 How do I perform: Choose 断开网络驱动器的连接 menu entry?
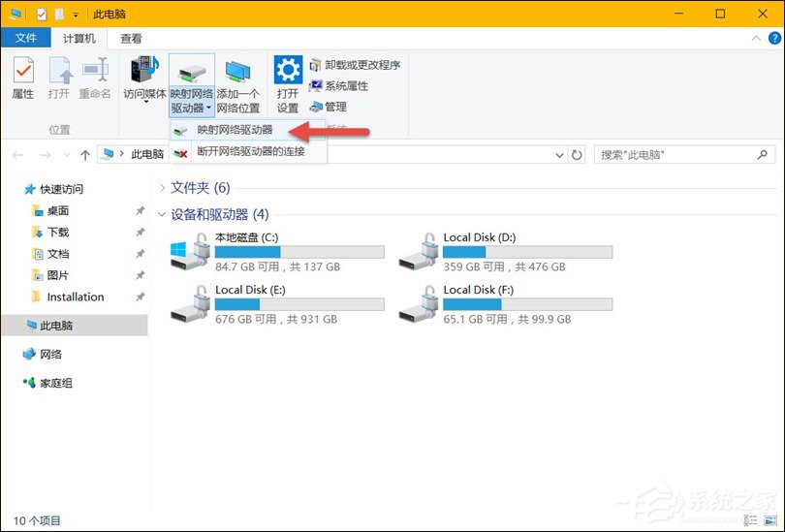coord(248,151)
